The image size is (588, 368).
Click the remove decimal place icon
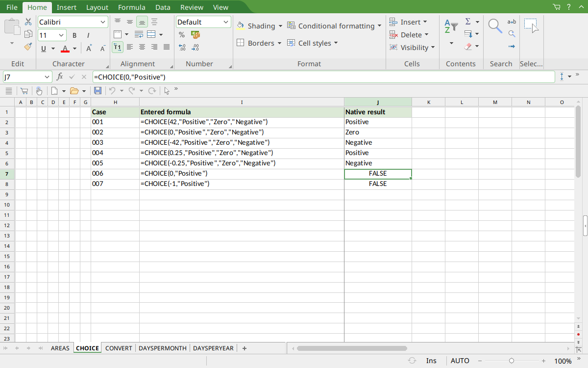coord(196,48)
